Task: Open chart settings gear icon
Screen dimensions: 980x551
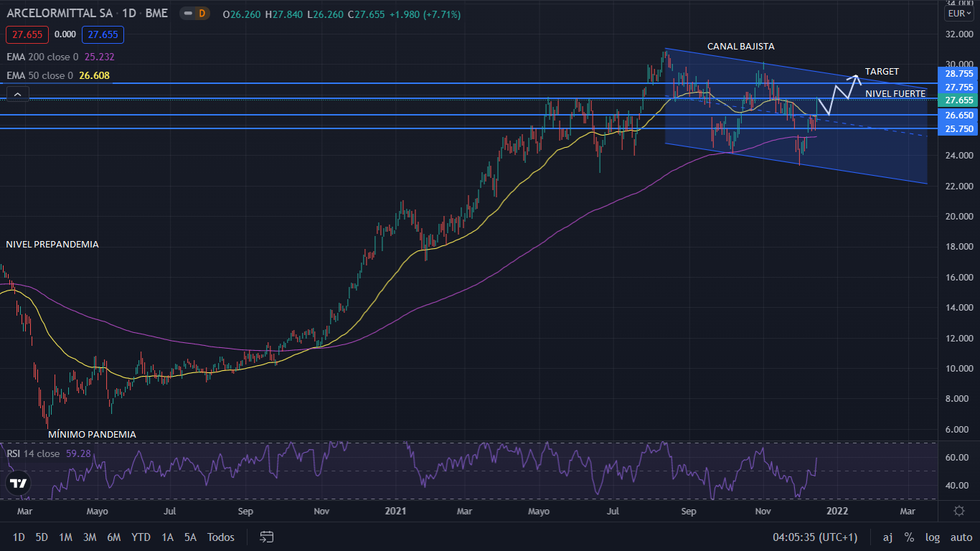Action: 959,511
